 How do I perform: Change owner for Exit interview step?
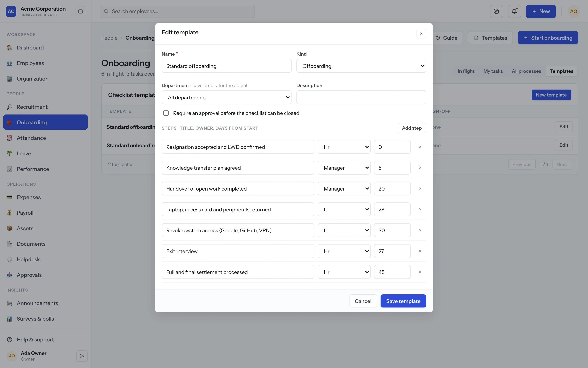(x=344, y=251)
